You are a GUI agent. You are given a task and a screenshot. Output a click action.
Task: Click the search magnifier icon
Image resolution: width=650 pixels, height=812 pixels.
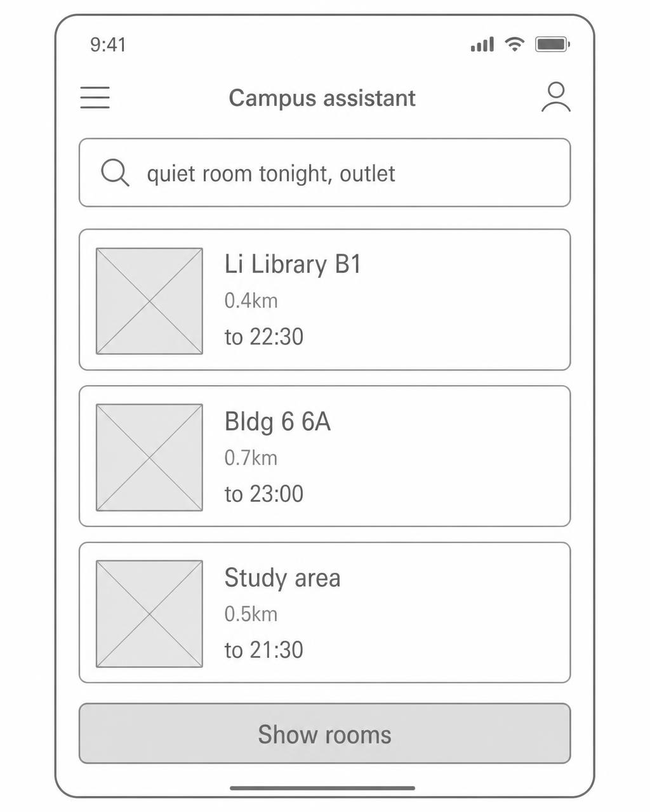click(115, 173)
